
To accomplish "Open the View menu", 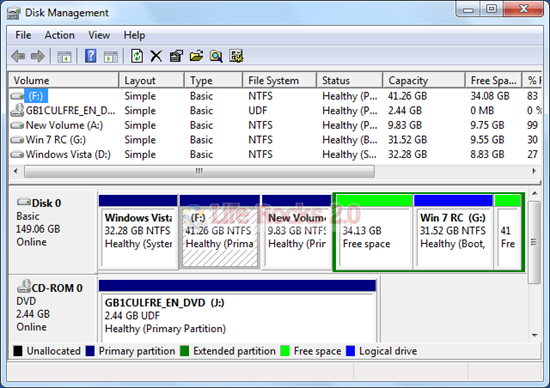I will tap(99, 35).
